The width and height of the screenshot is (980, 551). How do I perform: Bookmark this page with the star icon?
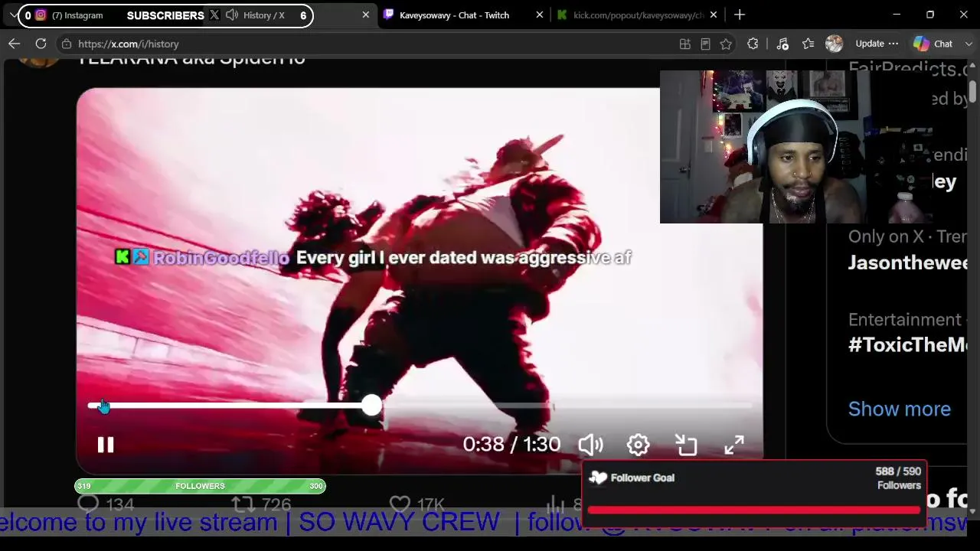point(726,44)
